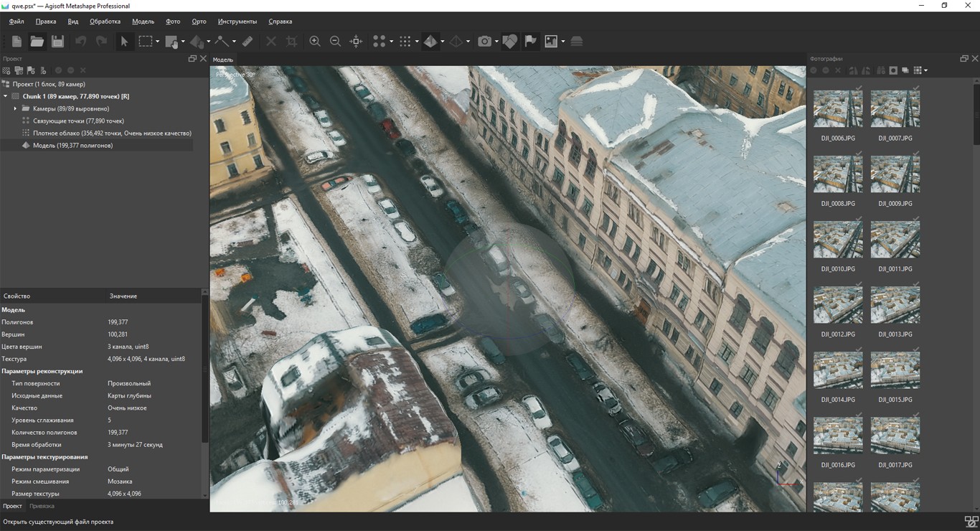Click the Open project folder icon

click(x=37, y=42)
